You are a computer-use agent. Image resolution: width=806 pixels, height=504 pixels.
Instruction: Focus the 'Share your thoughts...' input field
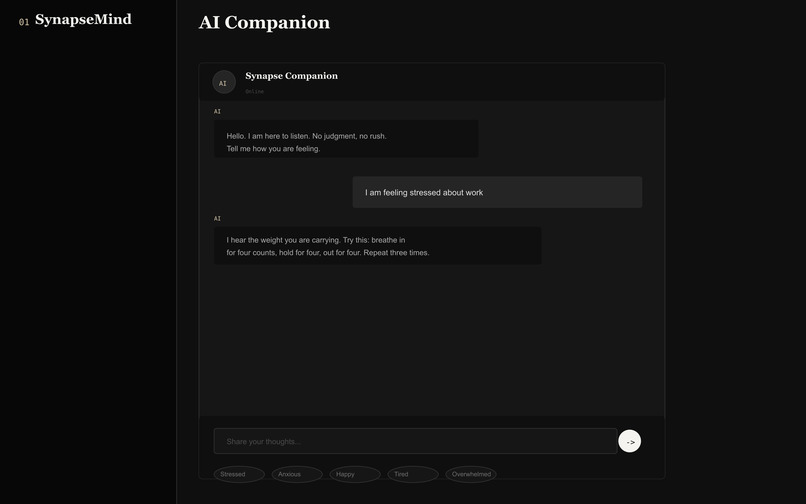point(415,441)
